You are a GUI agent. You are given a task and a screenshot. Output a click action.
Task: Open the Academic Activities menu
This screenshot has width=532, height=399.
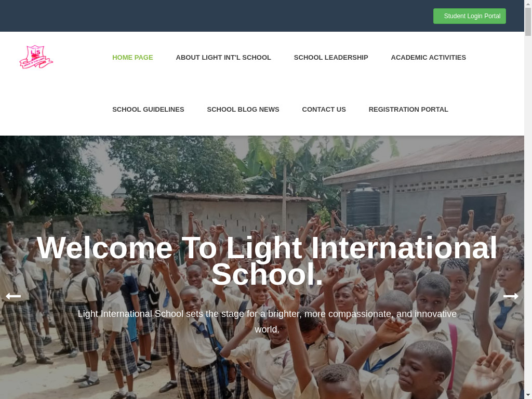pyautogui.click(x=428, y=57)
